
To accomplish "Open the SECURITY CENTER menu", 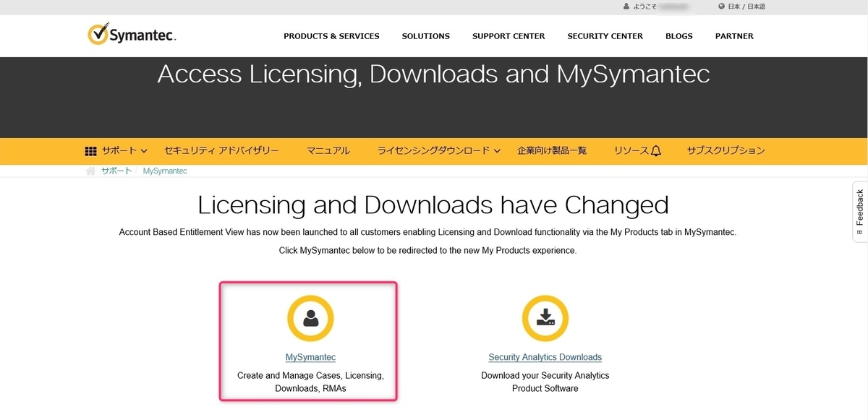I will pos(605,36).
